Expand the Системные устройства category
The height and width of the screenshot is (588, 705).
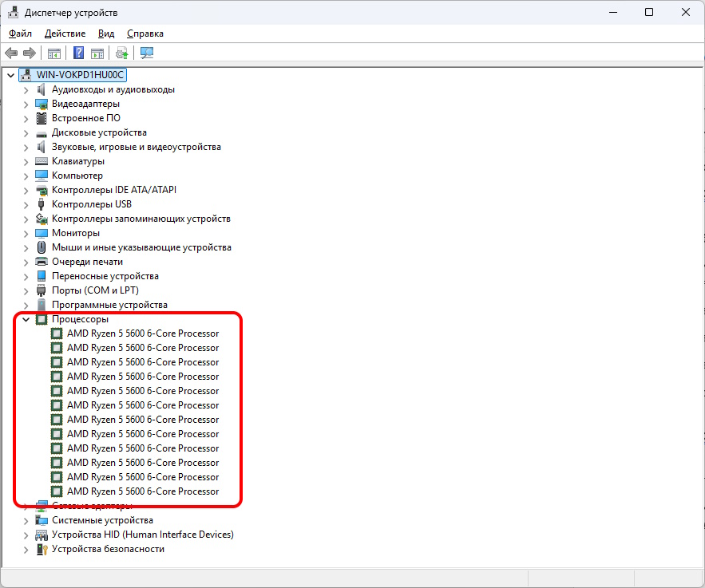coord(26,521)
